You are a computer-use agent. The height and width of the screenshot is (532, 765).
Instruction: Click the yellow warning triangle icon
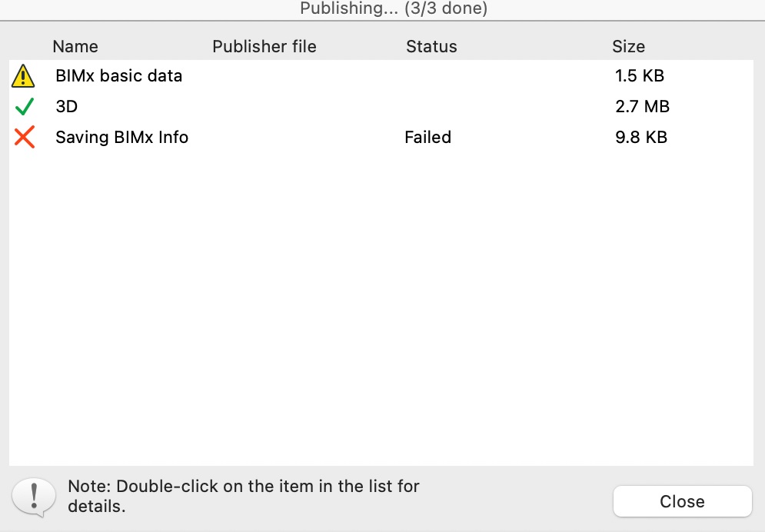click(23, 76)
